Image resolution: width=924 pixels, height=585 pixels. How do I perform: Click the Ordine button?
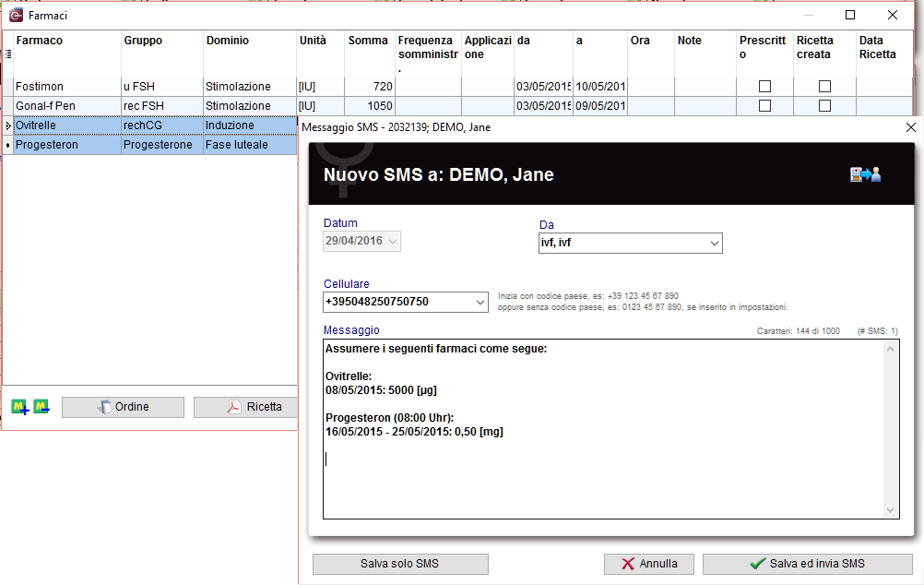pyautogui.click(x=123, y=407)
